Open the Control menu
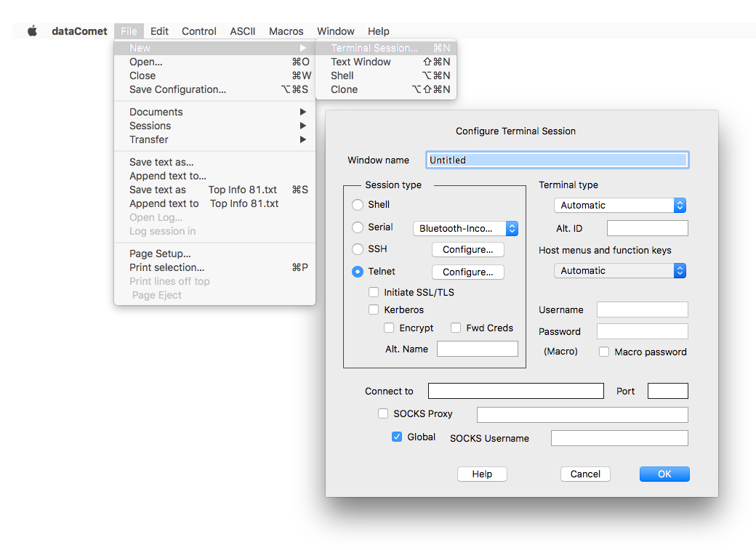This screenshot has height=550, width=756. 198,31
